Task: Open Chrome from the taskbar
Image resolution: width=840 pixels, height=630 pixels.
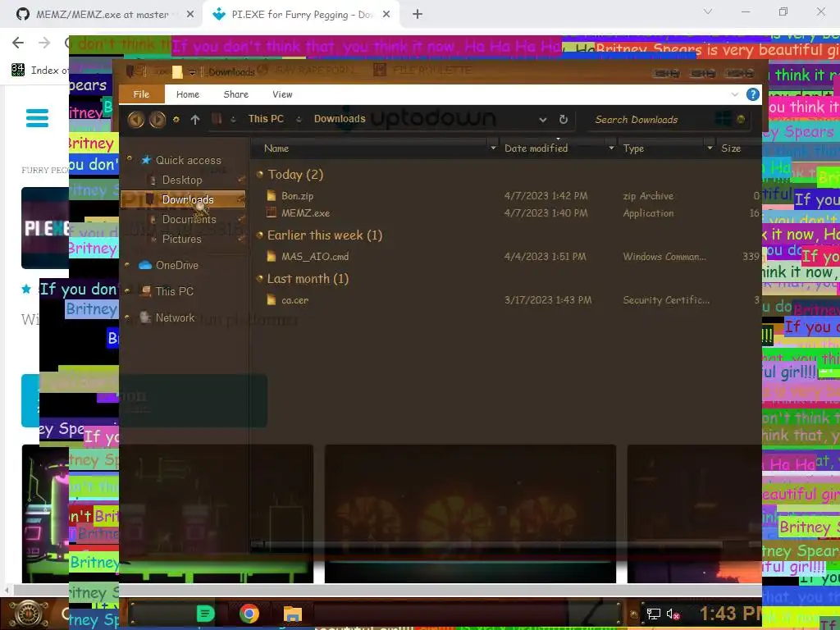Action: tap(249, 614)
